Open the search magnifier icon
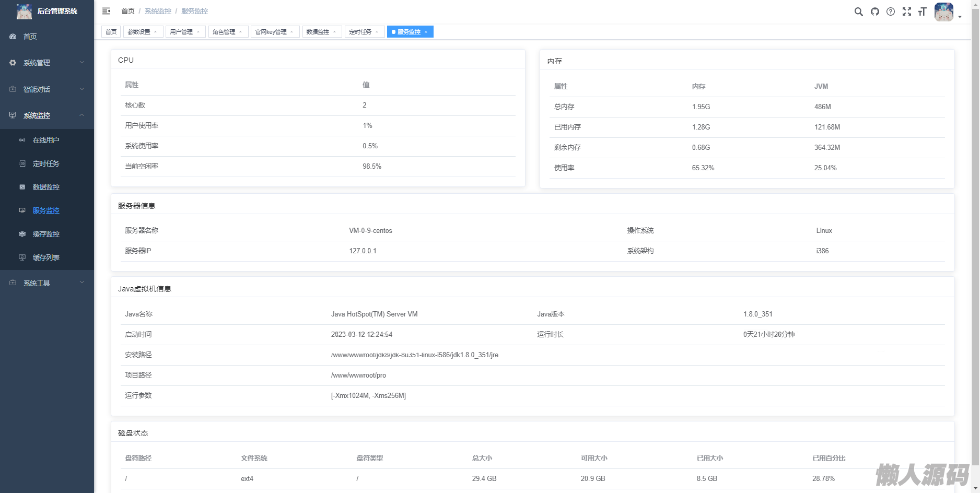The image size is (980, 493). pos(858,11)
